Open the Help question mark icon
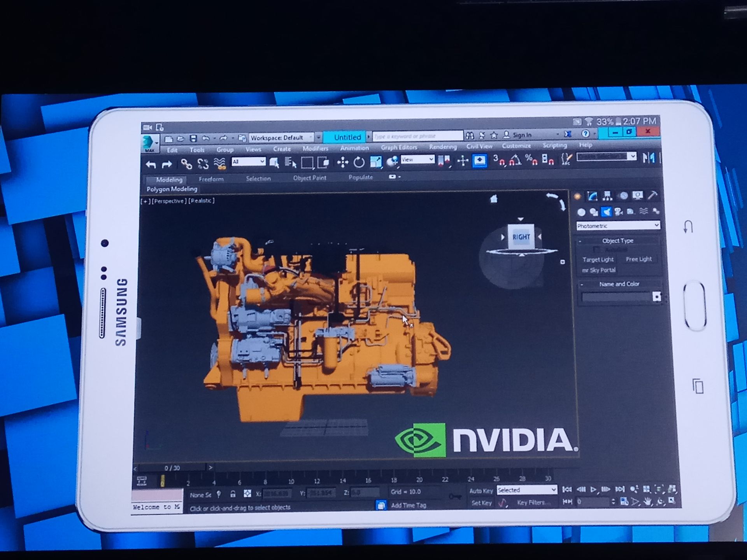 [x=585, y=134]
